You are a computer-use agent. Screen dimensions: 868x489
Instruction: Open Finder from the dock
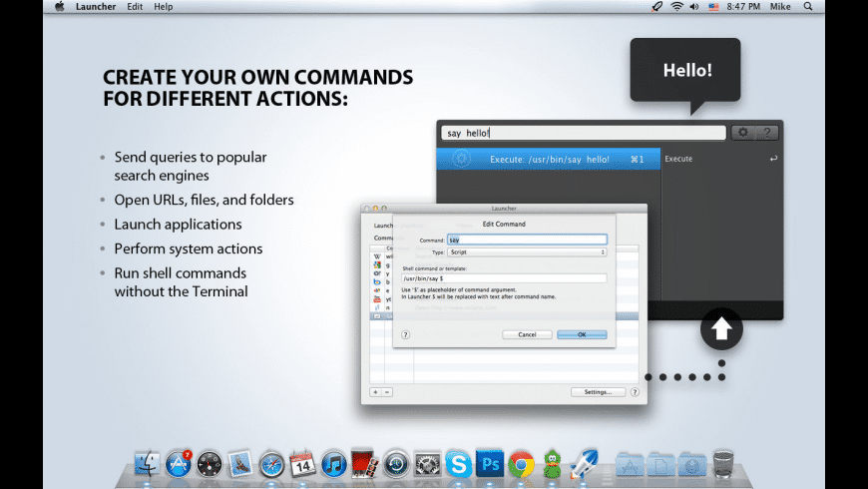click(147, 463)
